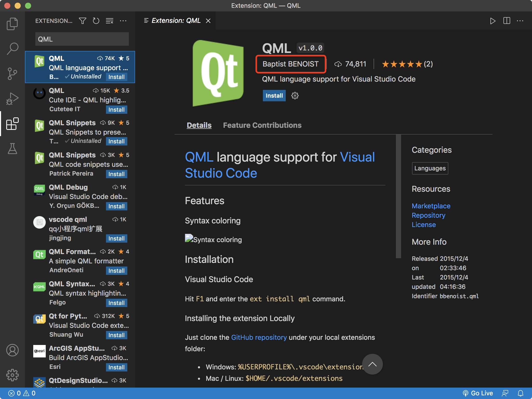Switch to the Feature Contributions tab

tap(262, 125)
